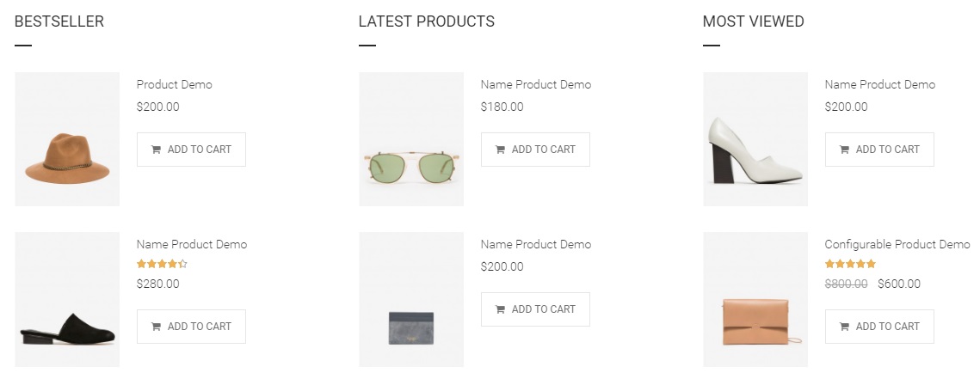
Task: View the black slipper shoe thumbnail
Action: [67, 299]
